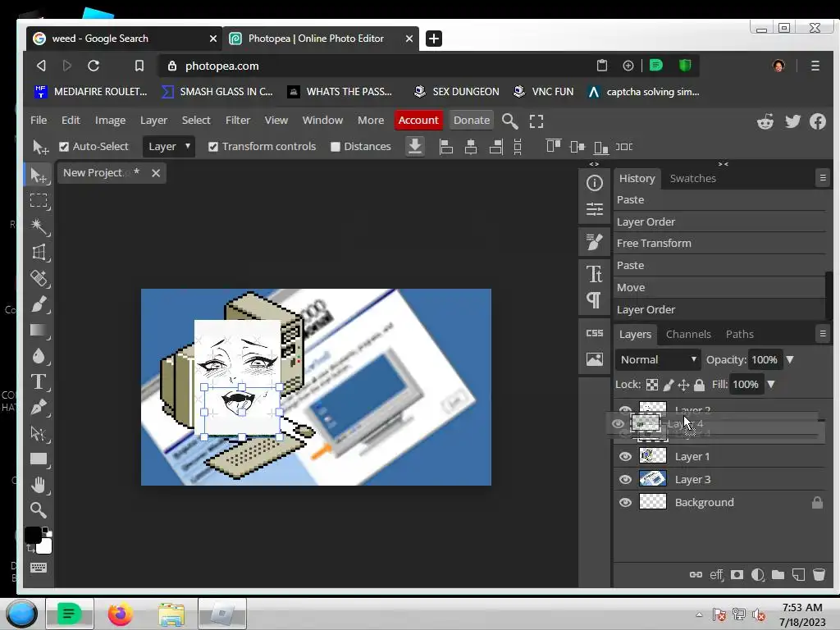Toggle lock all padlock icon

click(699, 385)
